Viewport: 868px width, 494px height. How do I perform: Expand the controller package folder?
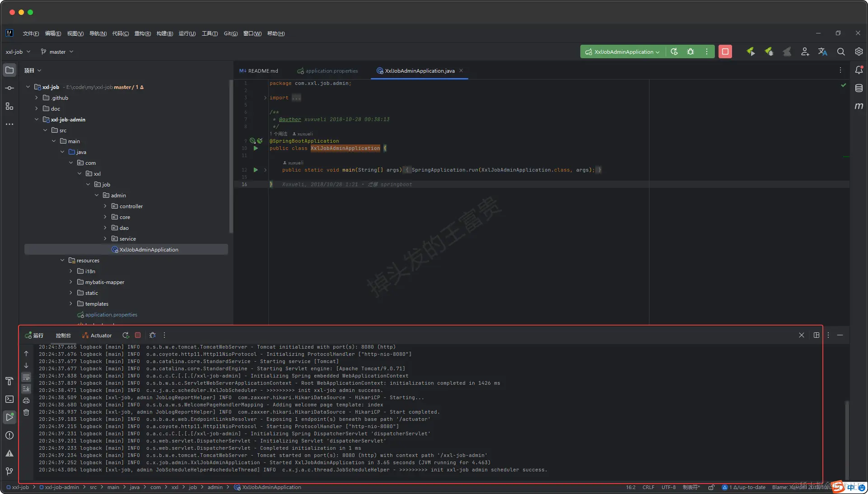pyautogui.click(x=105, y=206)
